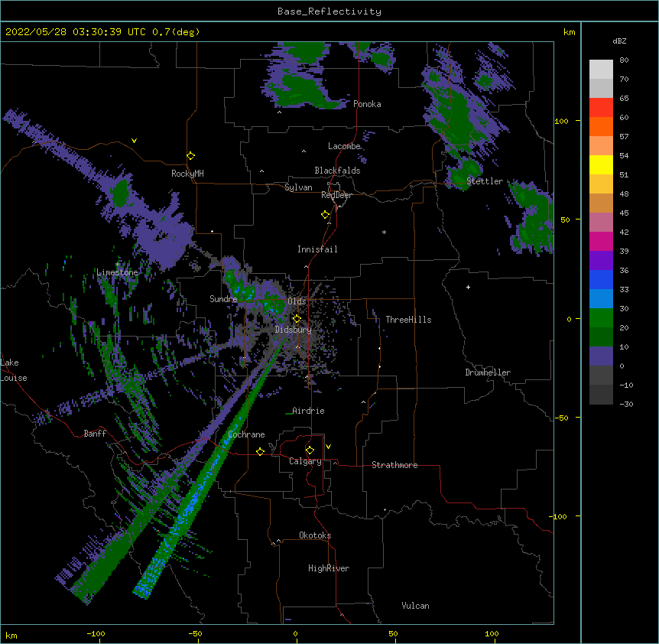
Task: Click the yellow diamond marker above Calgary
Action: click(310, 450)
